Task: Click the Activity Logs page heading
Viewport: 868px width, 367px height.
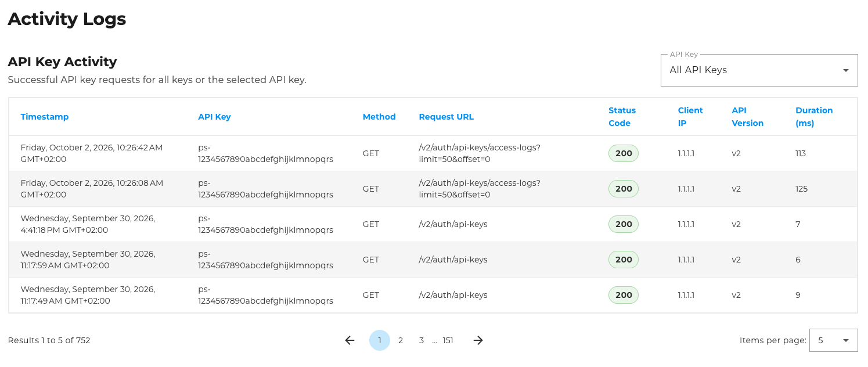Action: point(67,19)
